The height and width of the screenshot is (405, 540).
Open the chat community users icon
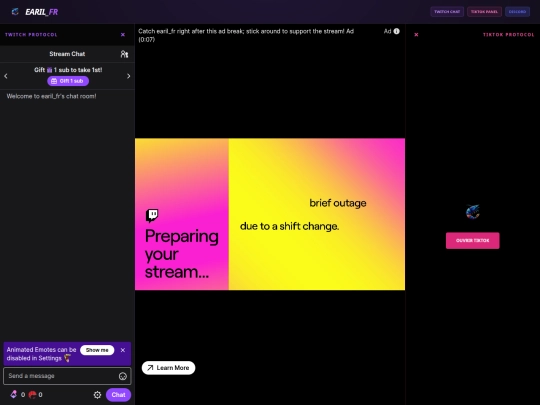pos(124,54)
